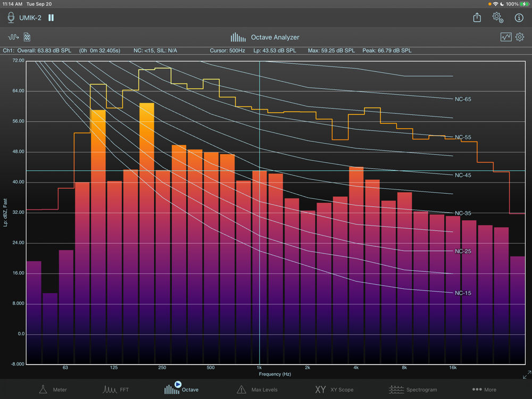Open Octave Analyzer settings gear

(x=520, y=37)
